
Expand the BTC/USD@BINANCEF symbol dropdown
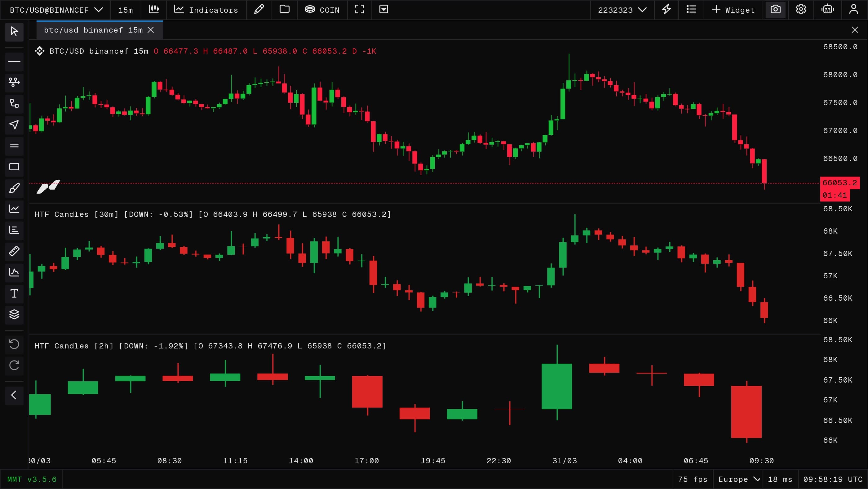56,10
